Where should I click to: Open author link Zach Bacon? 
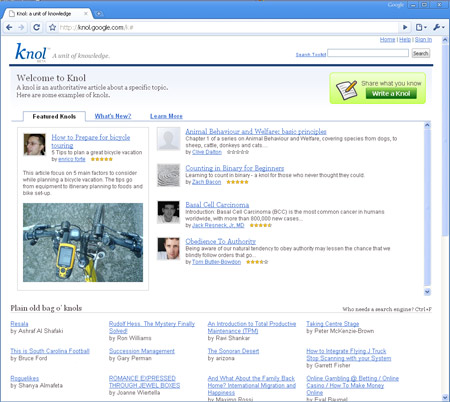pyautogui.click(x=206, y=182)
